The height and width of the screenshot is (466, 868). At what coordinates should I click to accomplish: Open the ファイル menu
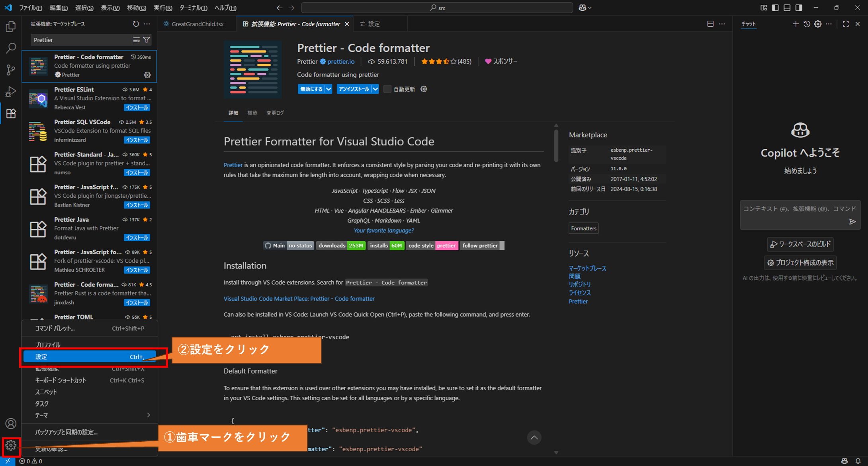30,8
